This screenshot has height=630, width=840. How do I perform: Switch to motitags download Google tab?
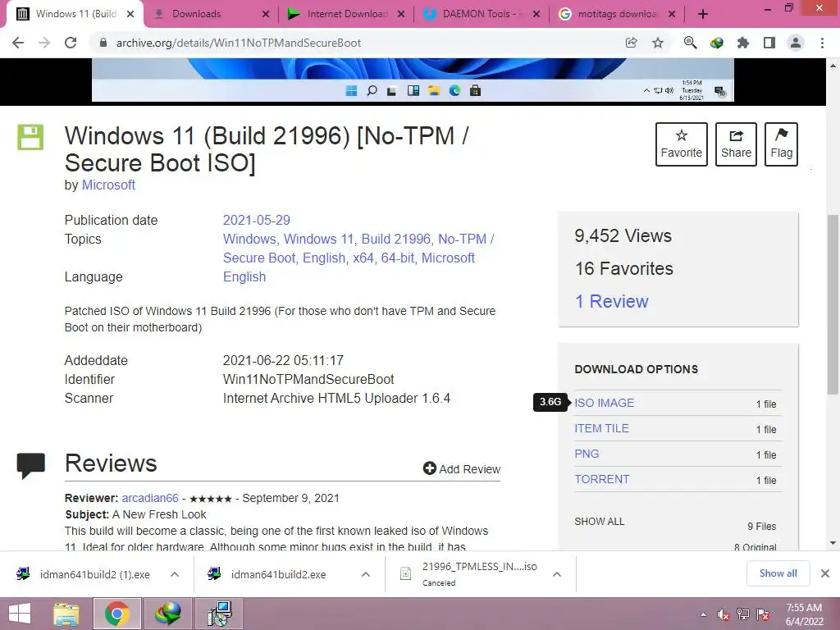[x=616, y=14]
